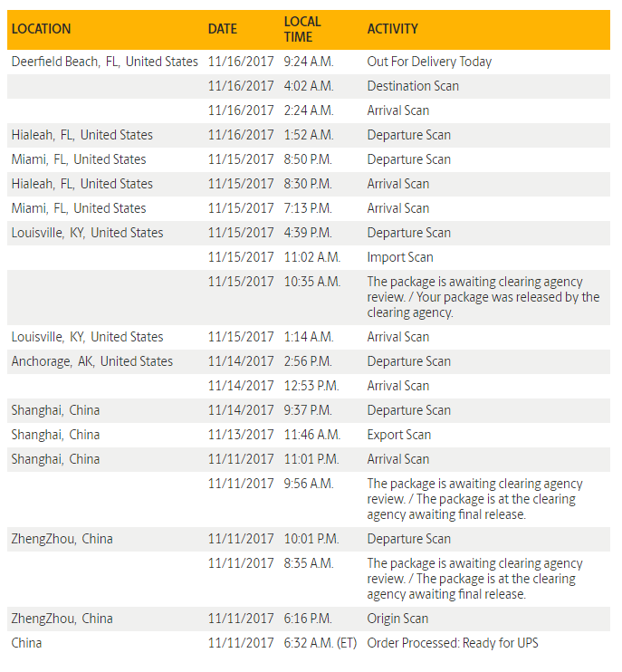Click the DATE column header
The height and width of the screenshot is (672, 622).
pos(223,29)
